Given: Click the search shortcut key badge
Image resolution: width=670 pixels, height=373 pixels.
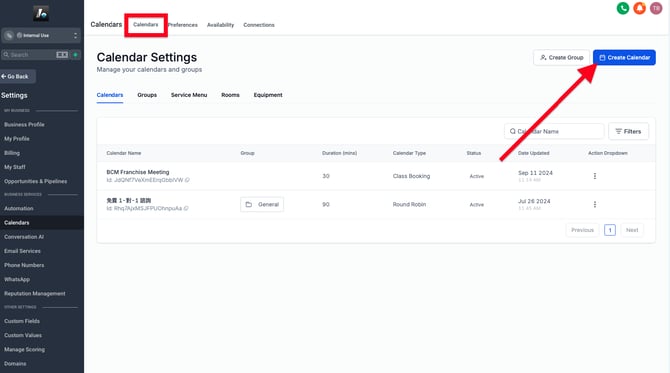Looking at the screenshot, I should pyautogui.click(x=62, y=55).
